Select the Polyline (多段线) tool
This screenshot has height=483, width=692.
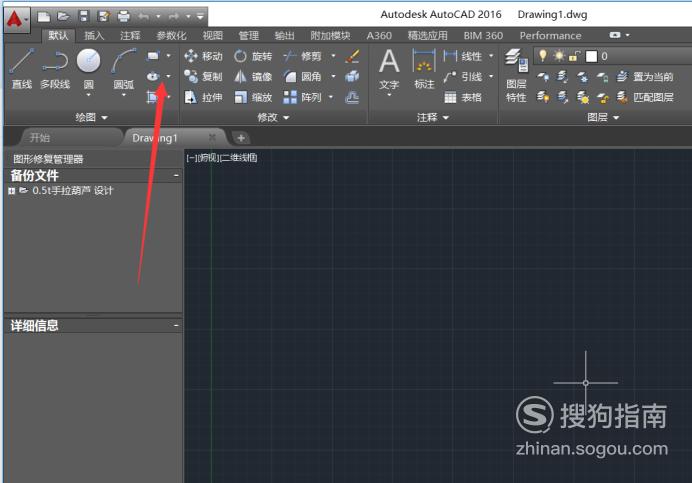point(55,68)
